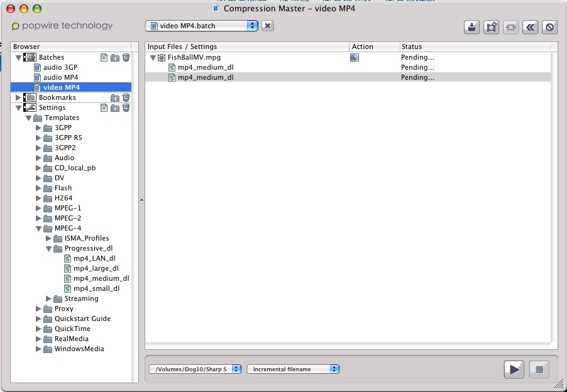567x392 pixels.
Task: Click trash icon in the Batches row
Action: tap(126, 57)
